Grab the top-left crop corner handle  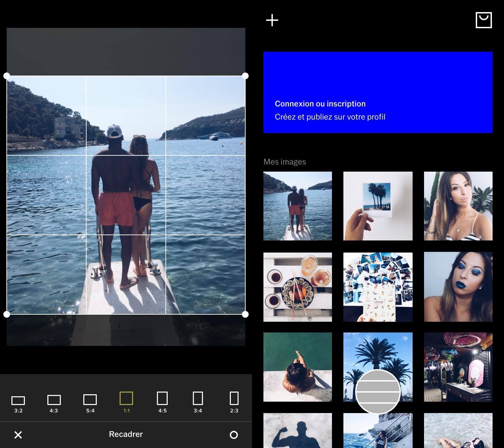tap(7, 76)
